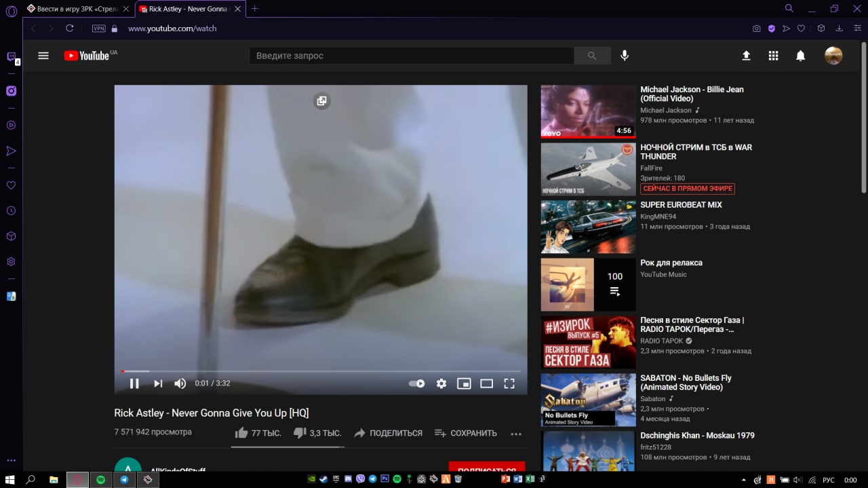The image size is (868, 488).
Task: Open the YouTube apps grid
Action: 773,56
